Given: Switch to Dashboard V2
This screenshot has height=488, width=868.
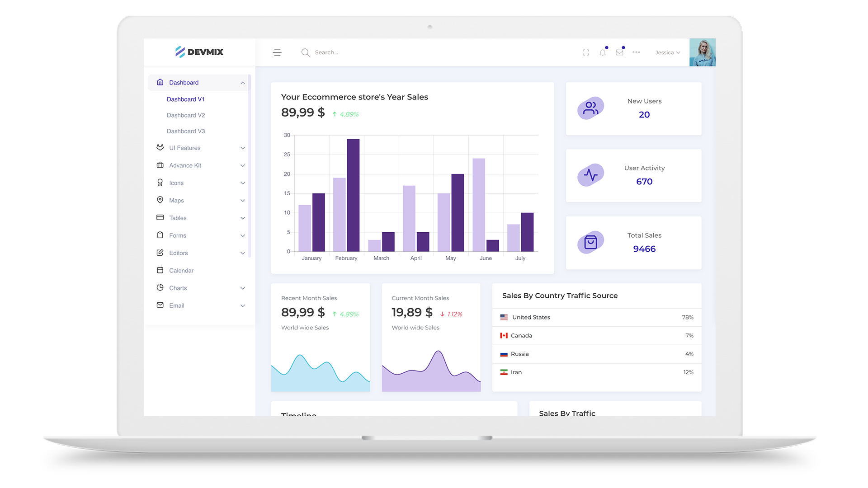Looking at the screenshot, I should click(185, 115).
